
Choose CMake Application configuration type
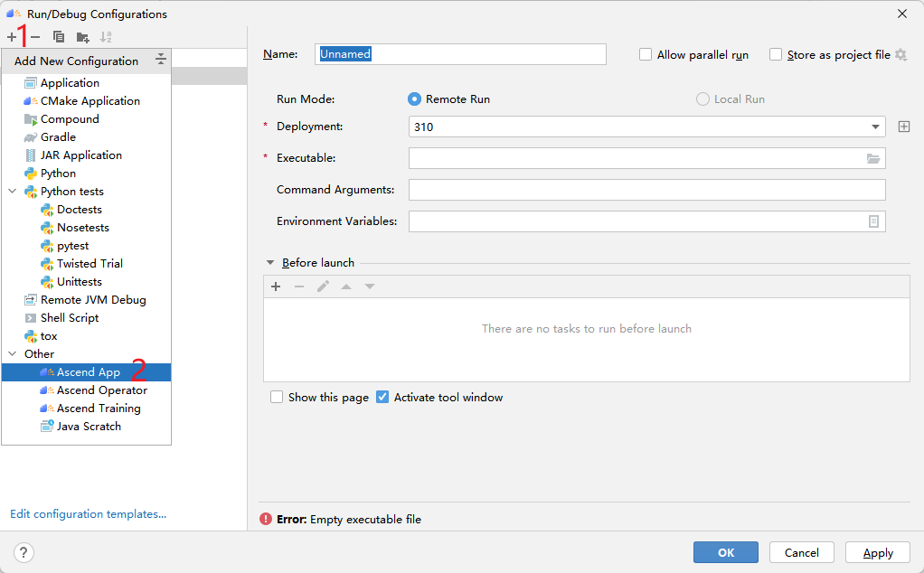[90, 101]
